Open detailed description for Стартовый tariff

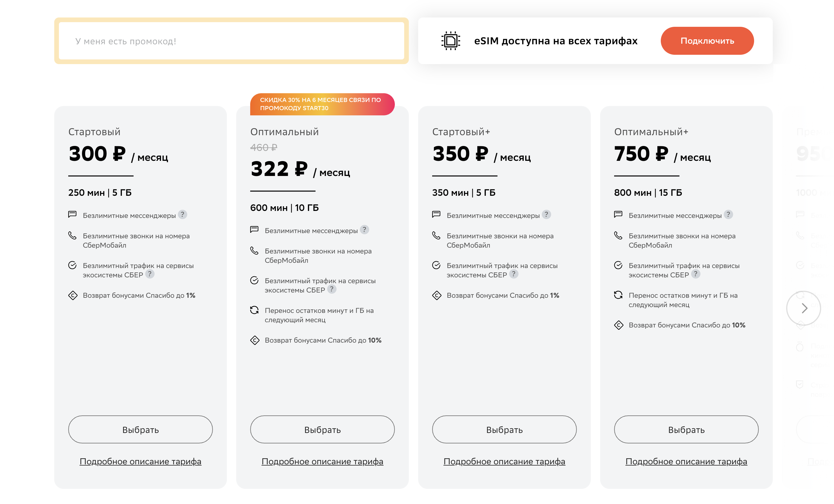(140, 461)
